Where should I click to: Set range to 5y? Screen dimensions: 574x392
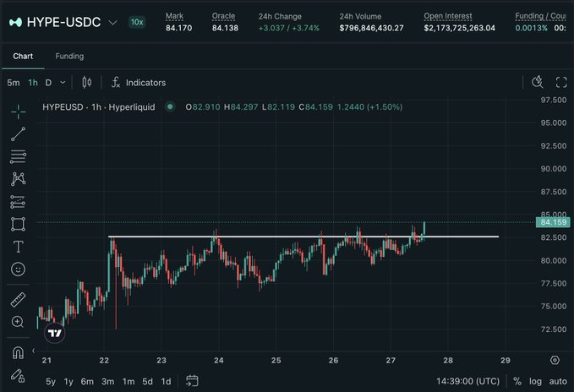pyautogui.click(x=51, y=381)
